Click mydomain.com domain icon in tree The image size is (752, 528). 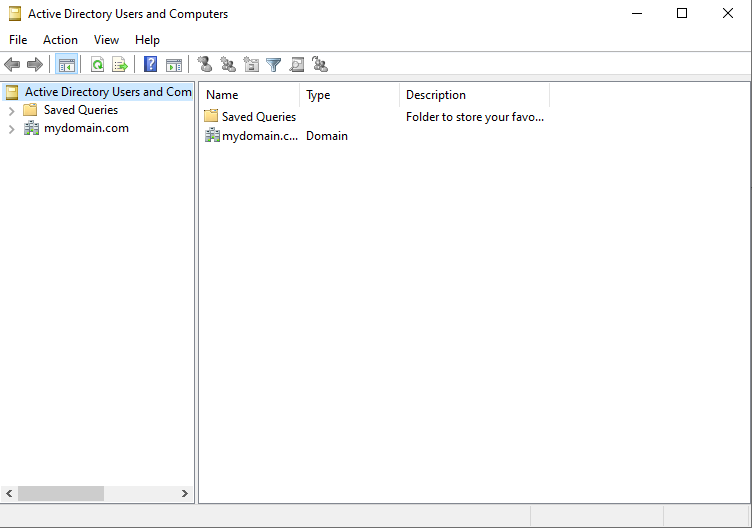(x=31, y=128)
